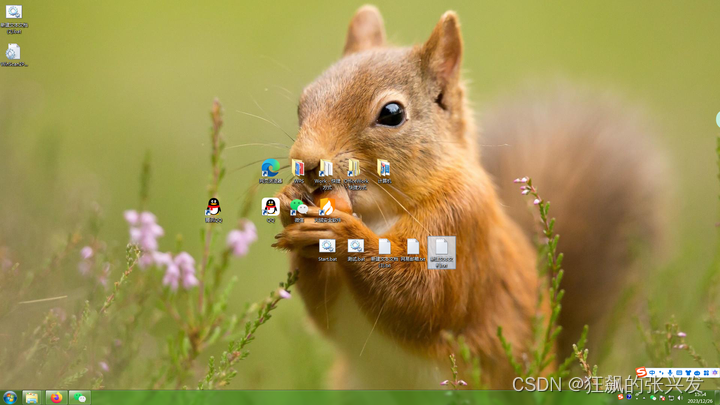Screen dimensions: 720x405
Task: Open the WeChat (微信) desktop shortcut
Action: (x=299, y=210)
